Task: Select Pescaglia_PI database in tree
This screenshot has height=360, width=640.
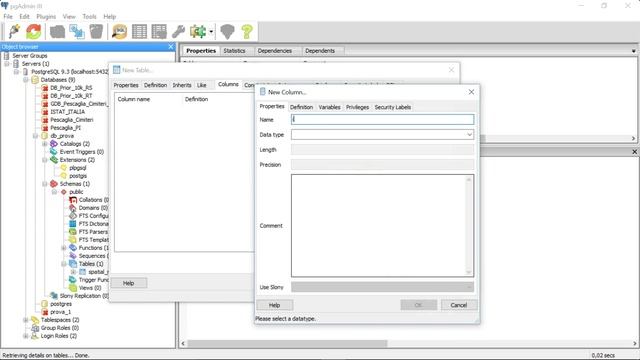Action: (x=65, y=128)
